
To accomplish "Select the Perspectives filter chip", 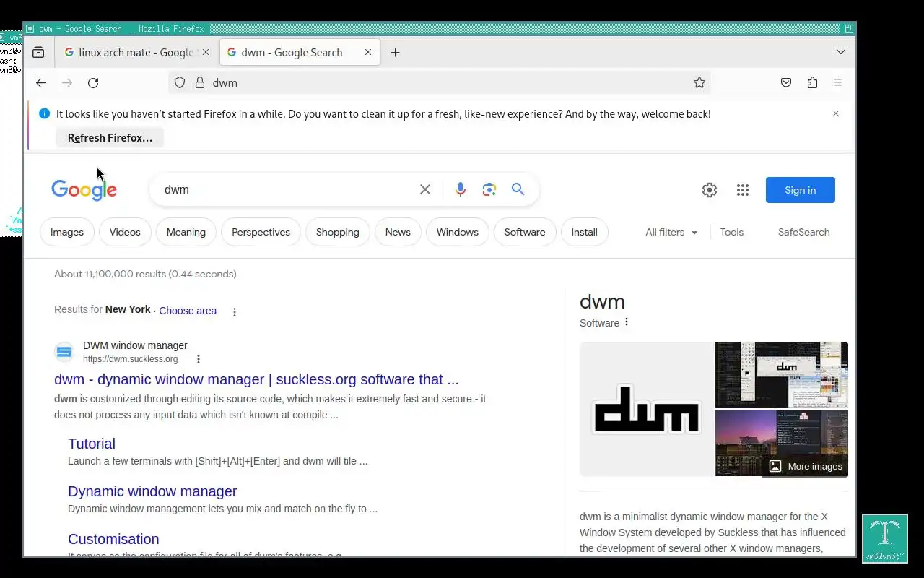I will [x=261, y=232].
